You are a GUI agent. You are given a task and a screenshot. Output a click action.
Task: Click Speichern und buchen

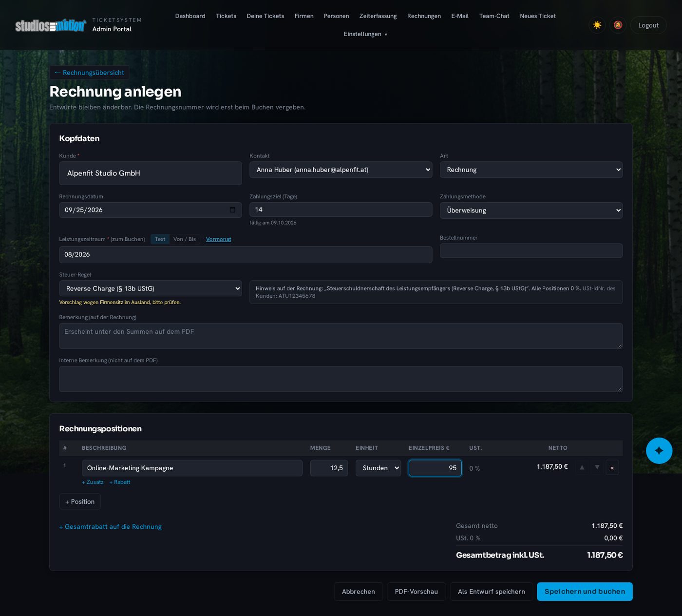click(x=585, y=592)
